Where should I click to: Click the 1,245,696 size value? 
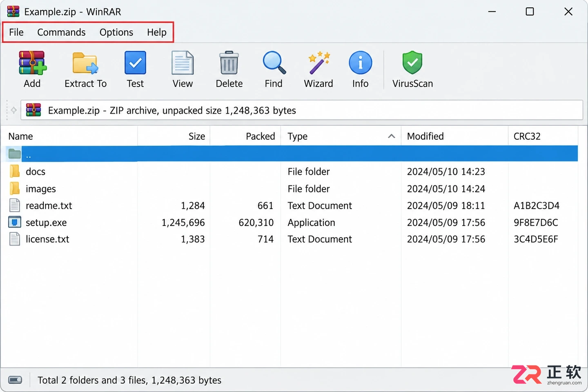pyautogui.click(x=183, y=223)
